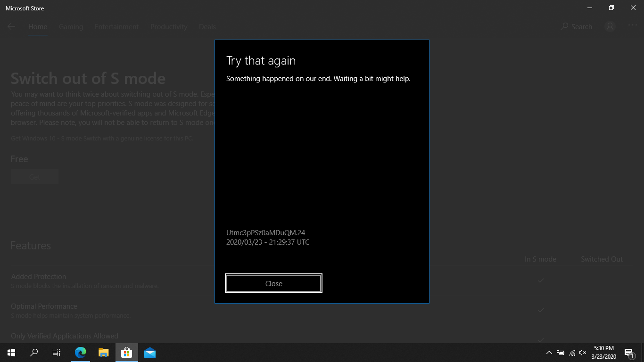This screenshot has width=644, height=362.
Task: Open the Action Center notifications icon
Action: tap(629, 353)
